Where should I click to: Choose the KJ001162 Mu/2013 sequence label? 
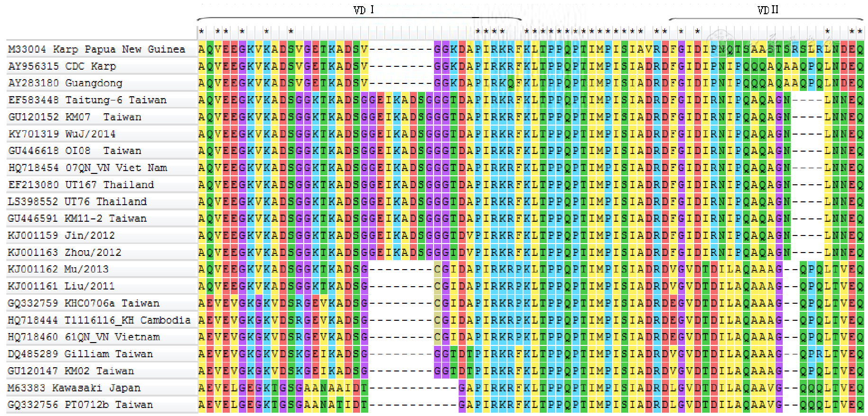point(58,270)
